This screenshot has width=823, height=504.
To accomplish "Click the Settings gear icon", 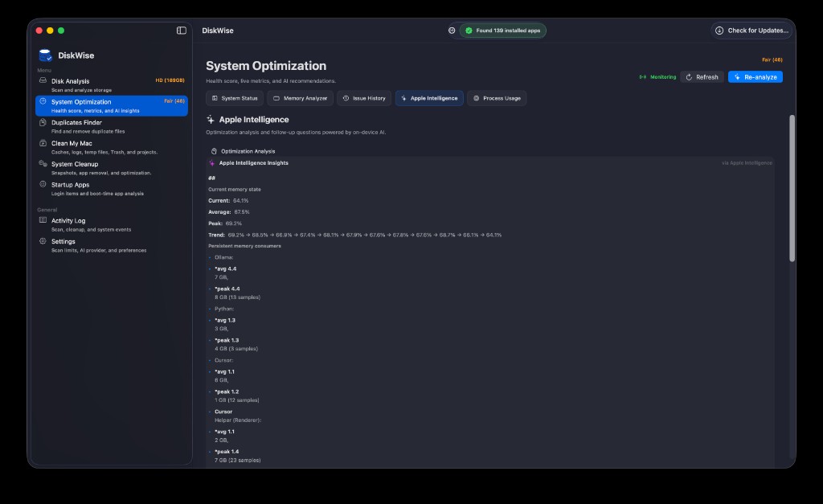I will point(43,241).
